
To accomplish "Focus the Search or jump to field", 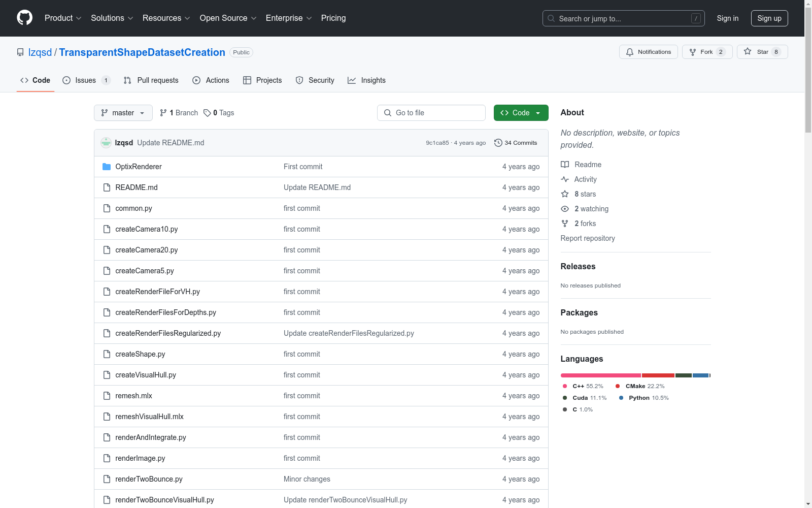I will click(624, 18).
